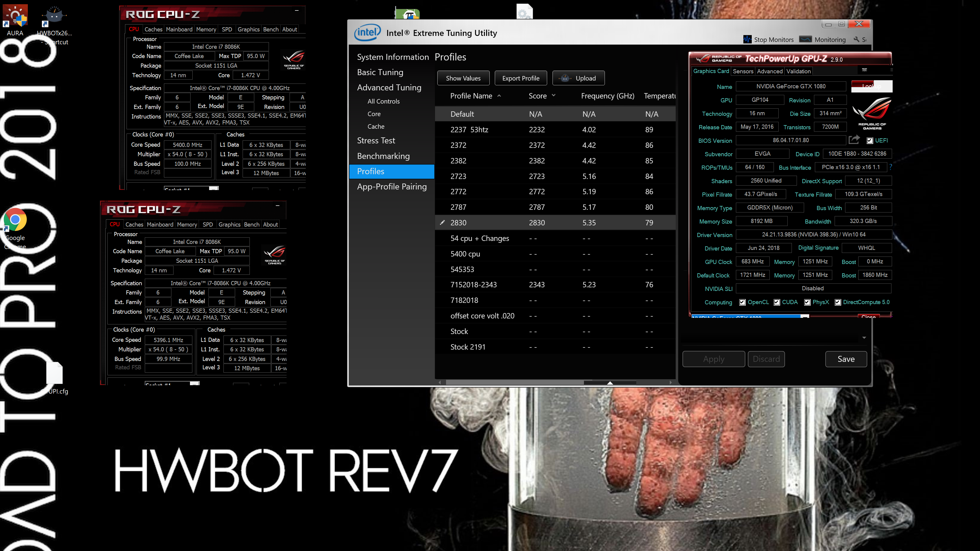Click the Core Speed '5400.0 MHz' field
980x551 pixels.
pos(188,145)
